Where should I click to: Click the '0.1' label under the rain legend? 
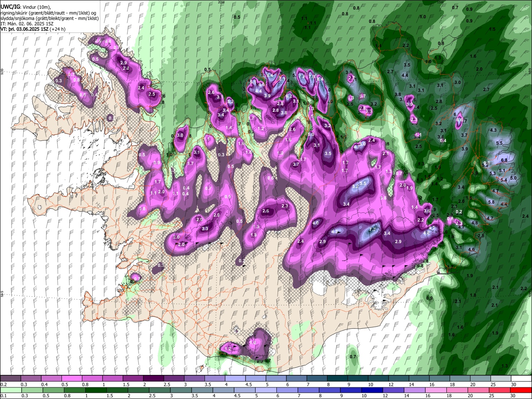[3, 396]
